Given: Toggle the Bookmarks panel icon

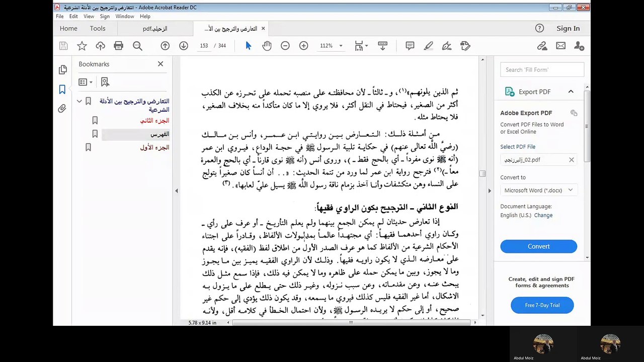Looking at the screenshot, I should pyautogui.click(x=62, y=89).
